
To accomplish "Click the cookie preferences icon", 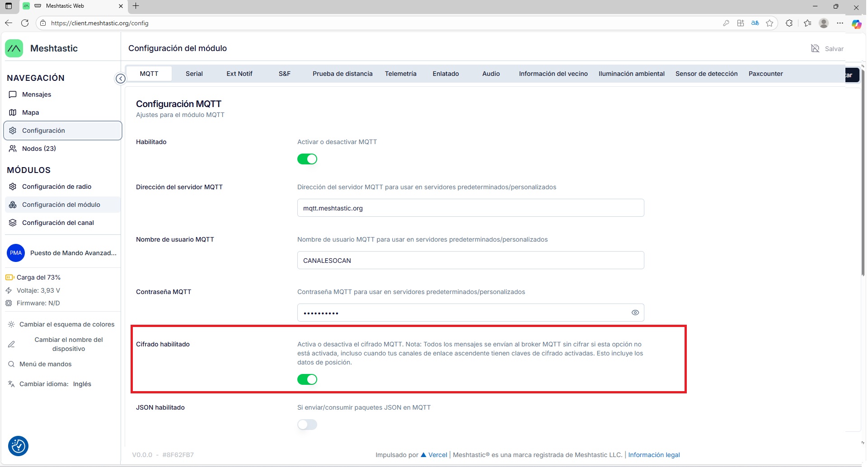I will (19, 446).
